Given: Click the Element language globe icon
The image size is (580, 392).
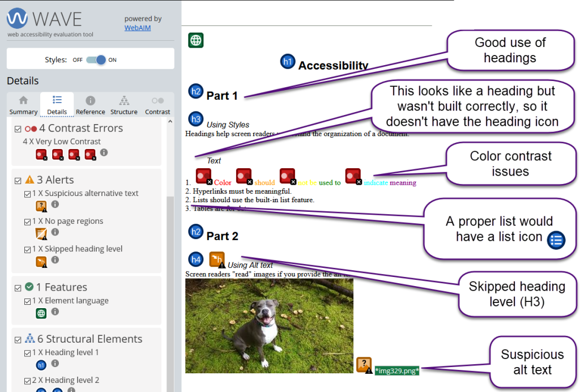Looking at the screenshot, I should click(x=40, y=313).
